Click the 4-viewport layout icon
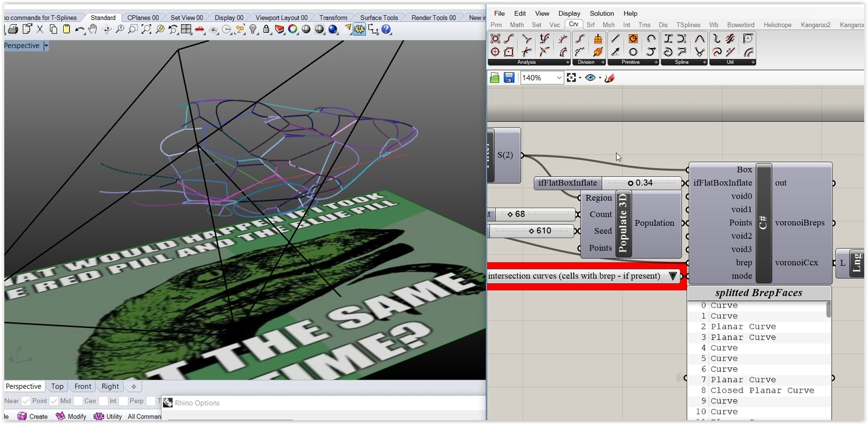Image resolution: width=868 pixels, height=424 pixels. pyautogui.click(x=186, y=29)
